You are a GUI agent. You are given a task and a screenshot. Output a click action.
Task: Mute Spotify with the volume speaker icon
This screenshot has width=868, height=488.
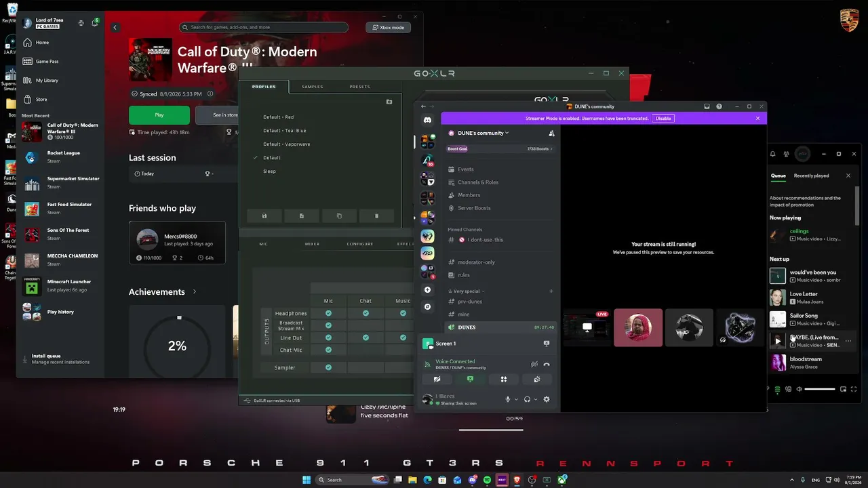[800, 389]
